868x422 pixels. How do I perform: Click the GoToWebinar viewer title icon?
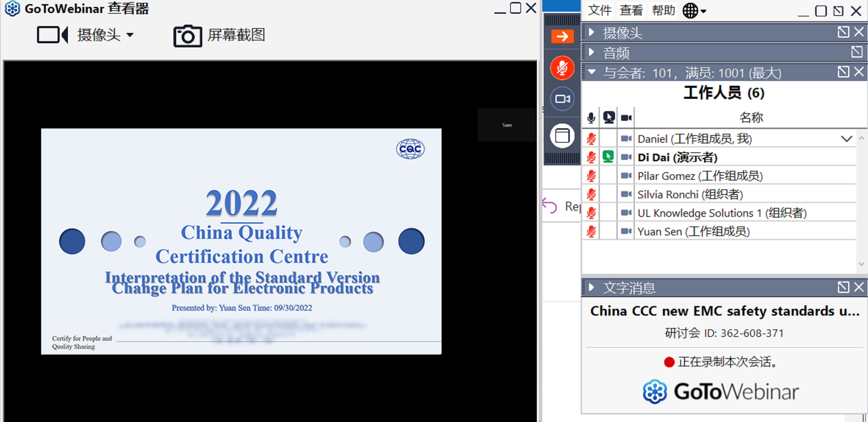point(12,8)
